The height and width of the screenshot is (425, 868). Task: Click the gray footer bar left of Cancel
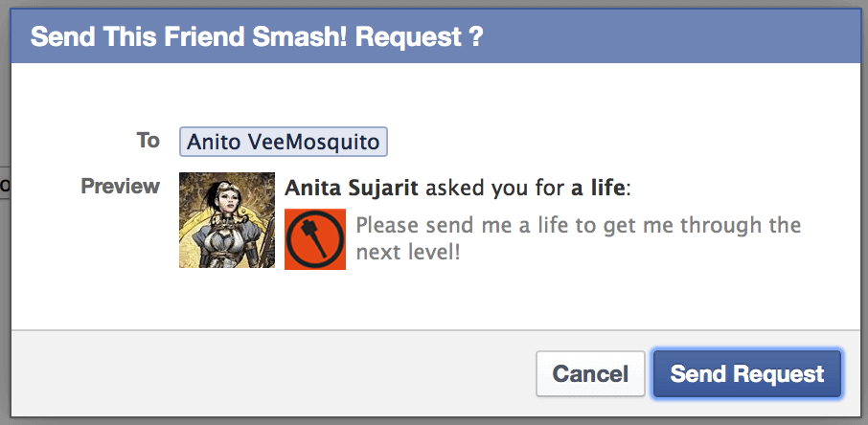click(x=271, y=374)
